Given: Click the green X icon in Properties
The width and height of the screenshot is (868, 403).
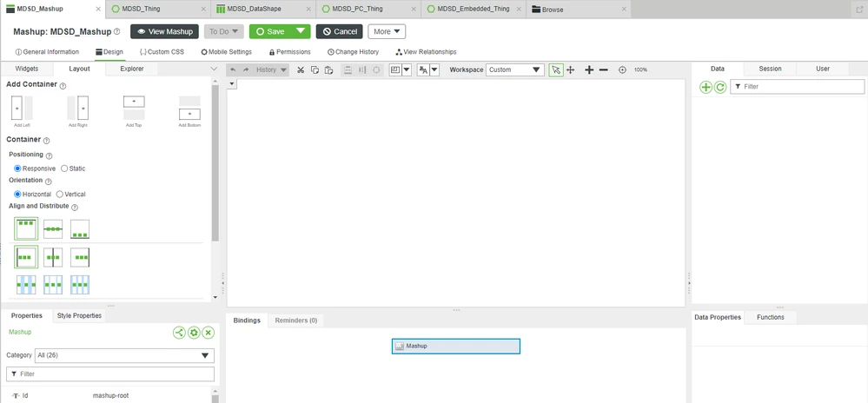Looking at the screenshot, I should [209, 332].
